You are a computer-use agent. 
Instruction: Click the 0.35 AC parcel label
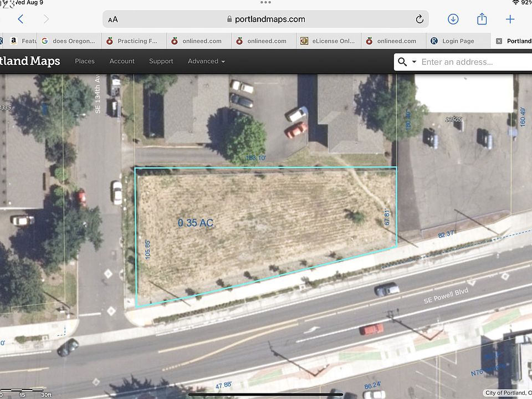point(196,223)
